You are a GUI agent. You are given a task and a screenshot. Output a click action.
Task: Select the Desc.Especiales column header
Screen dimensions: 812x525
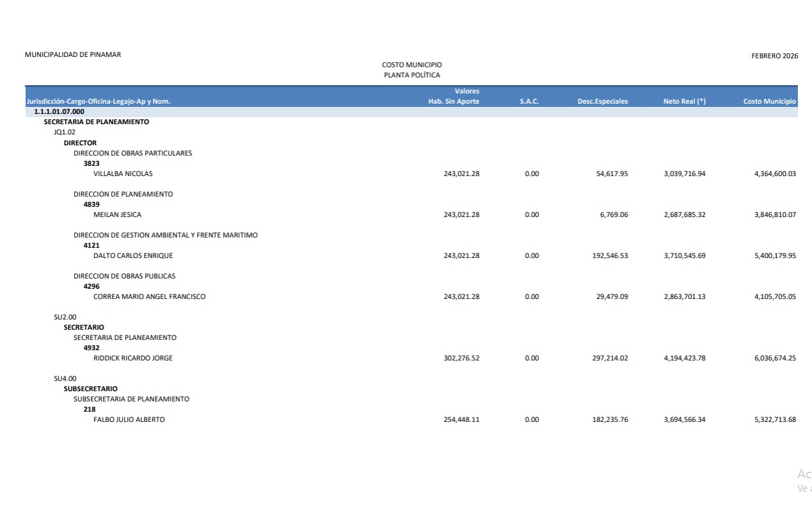pos(602,101)
